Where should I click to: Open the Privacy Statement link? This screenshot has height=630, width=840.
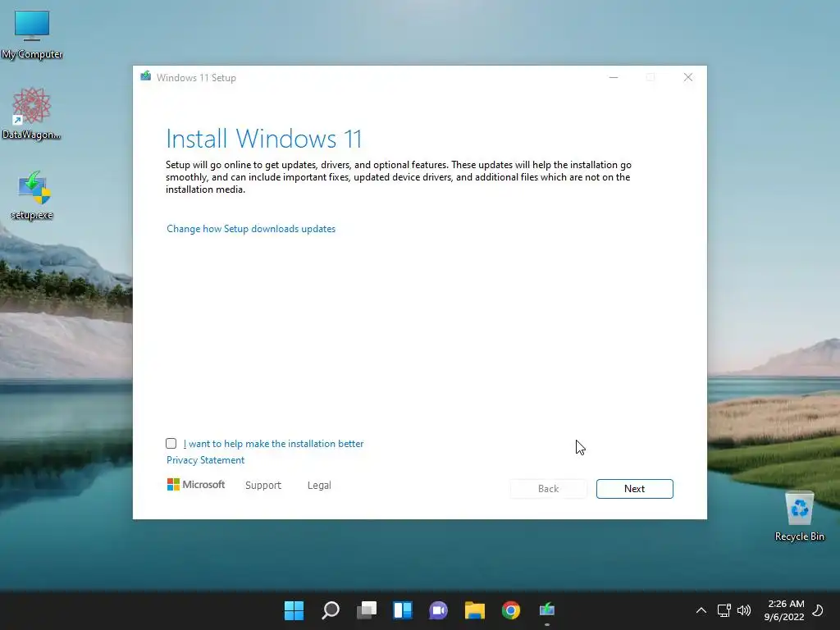205,460
